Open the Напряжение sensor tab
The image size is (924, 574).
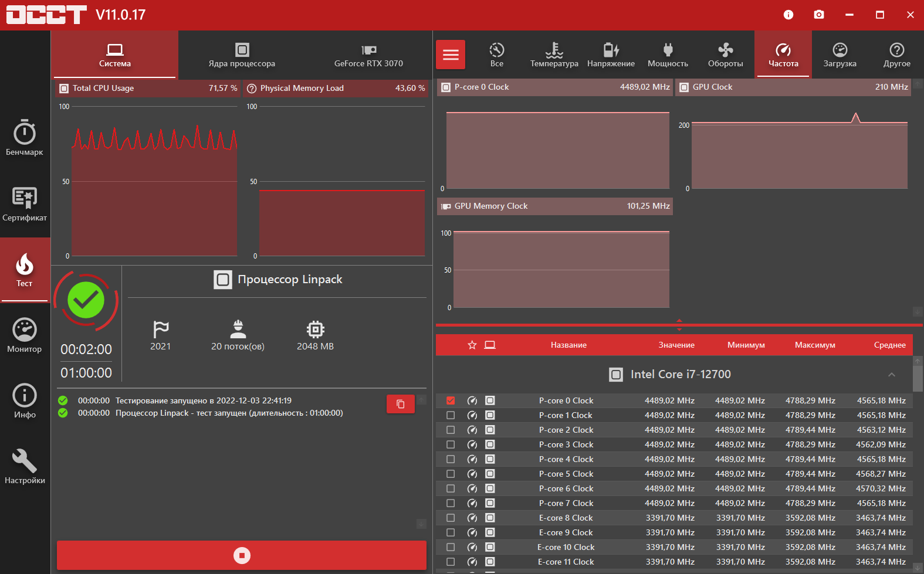[x=611, y=55]
